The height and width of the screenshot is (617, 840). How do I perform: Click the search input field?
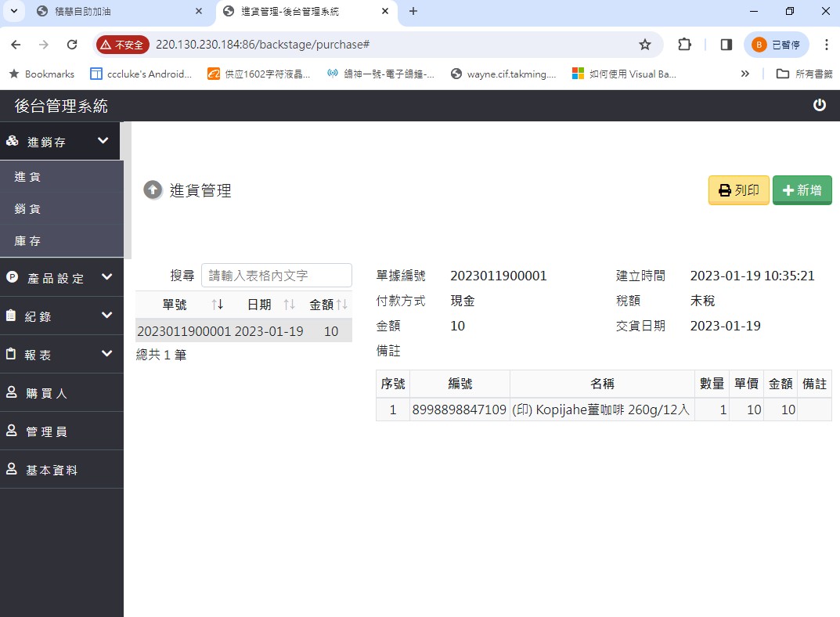tap(276, 276)
